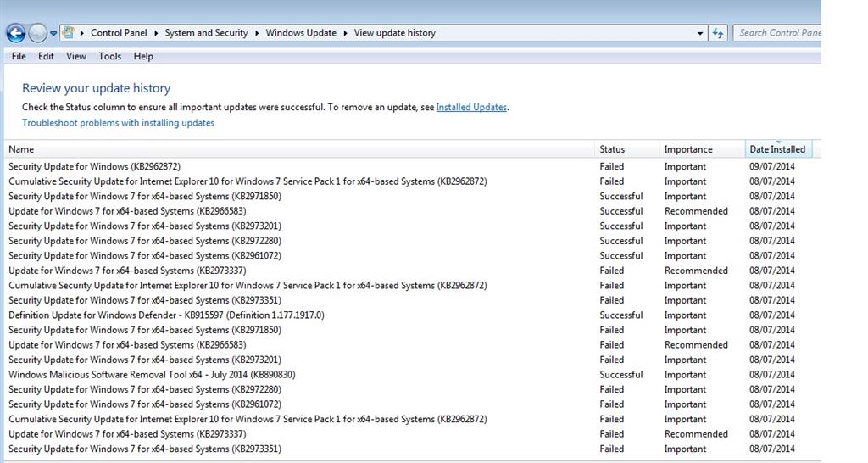Click the Control Panel icon in address bar
This screenshot has height=463, width=868.
pos(69,33)
